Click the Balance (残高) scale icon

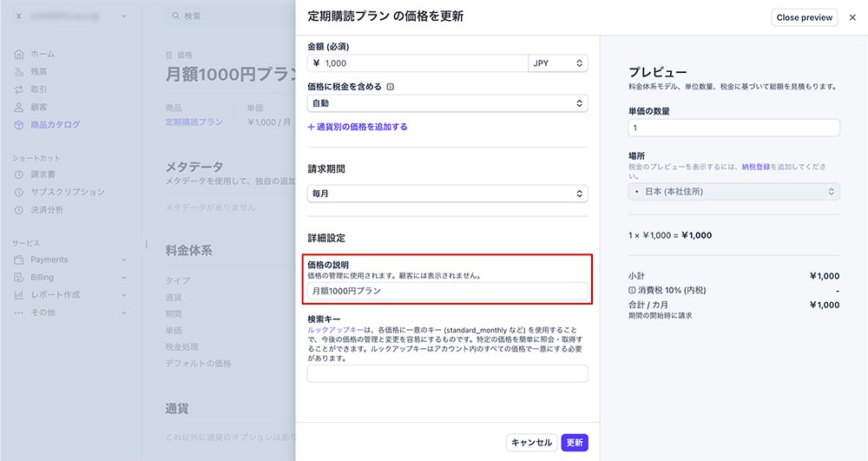(x=19, y=72)
